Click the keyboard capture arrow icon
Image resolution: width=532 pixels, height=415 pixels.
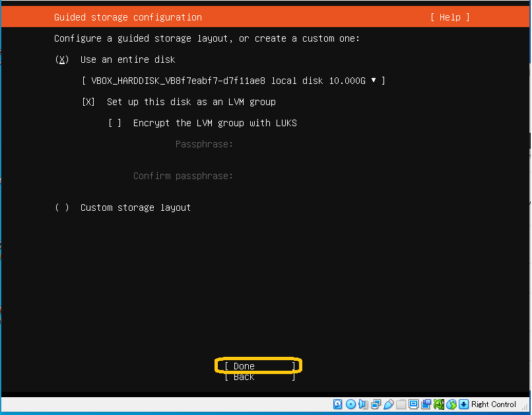[x=464, y=404]
